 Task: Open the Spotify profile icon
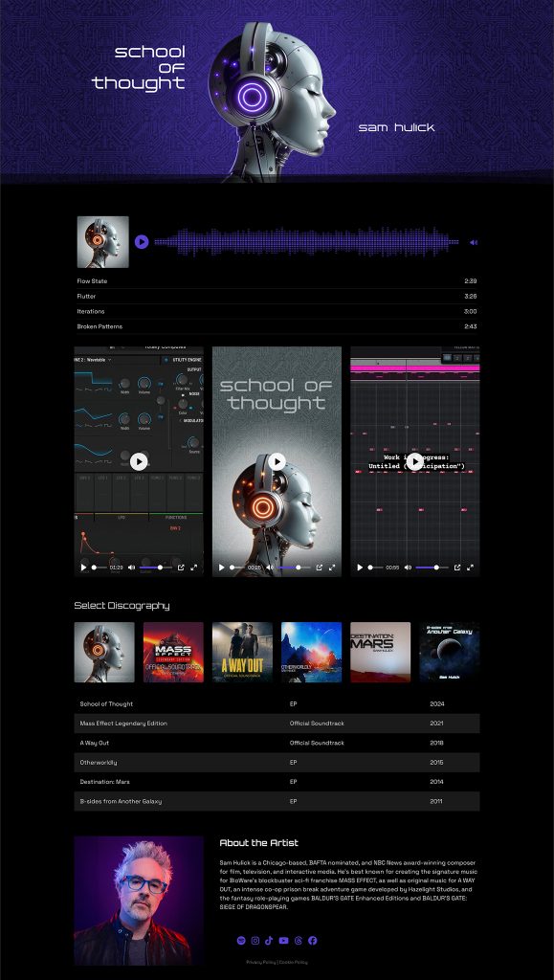[x=241, y=941]
